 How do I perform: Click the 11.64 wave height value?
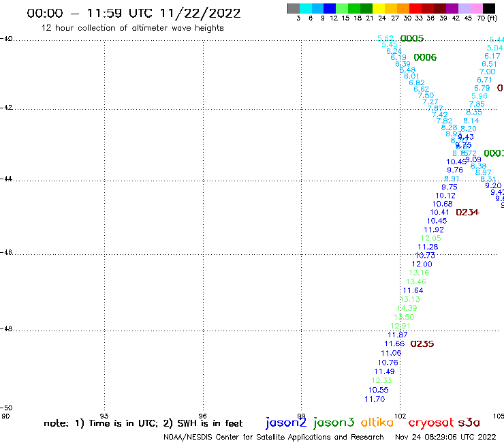click(x=413, y=290)
